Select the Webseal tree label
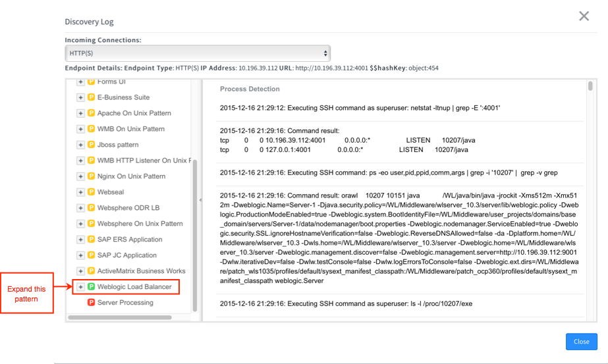This screenshot has width=608, height=364. coord(111,192)
